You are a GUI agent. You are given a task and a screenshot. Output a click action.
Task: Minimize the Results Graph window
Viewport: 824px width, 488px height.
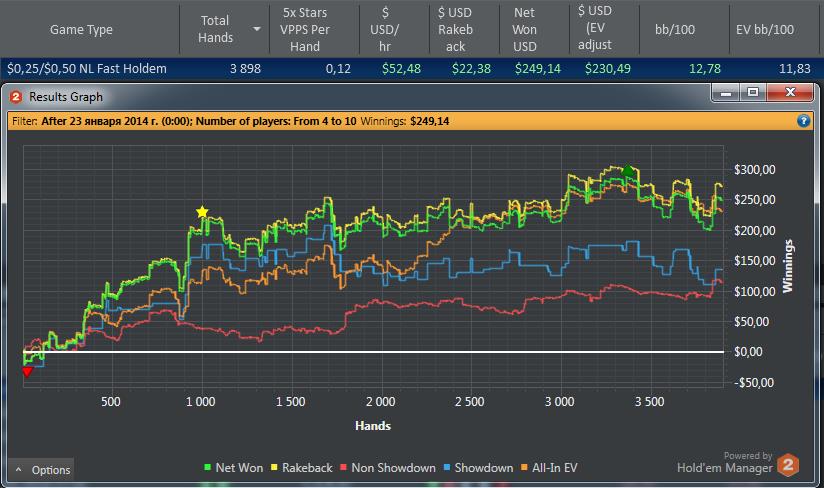tap(726, 93)
